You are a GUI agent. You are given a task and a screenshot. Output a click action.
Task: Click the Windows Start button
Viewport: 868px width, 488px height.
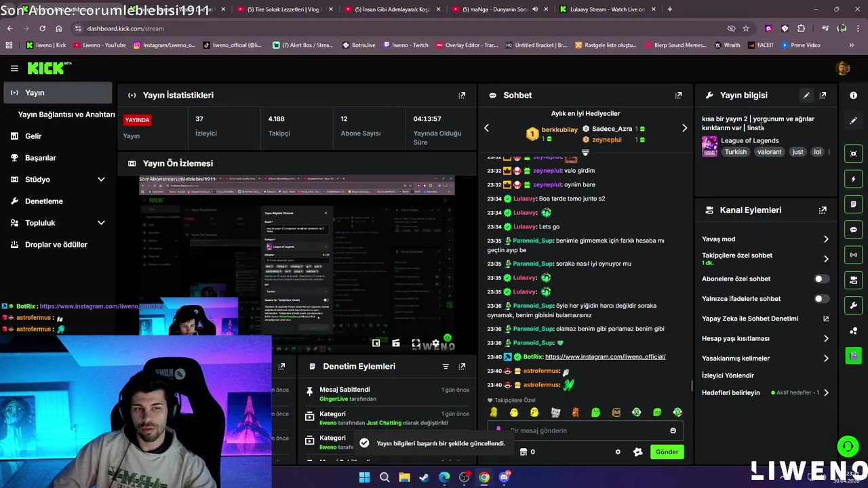[364, 477]
